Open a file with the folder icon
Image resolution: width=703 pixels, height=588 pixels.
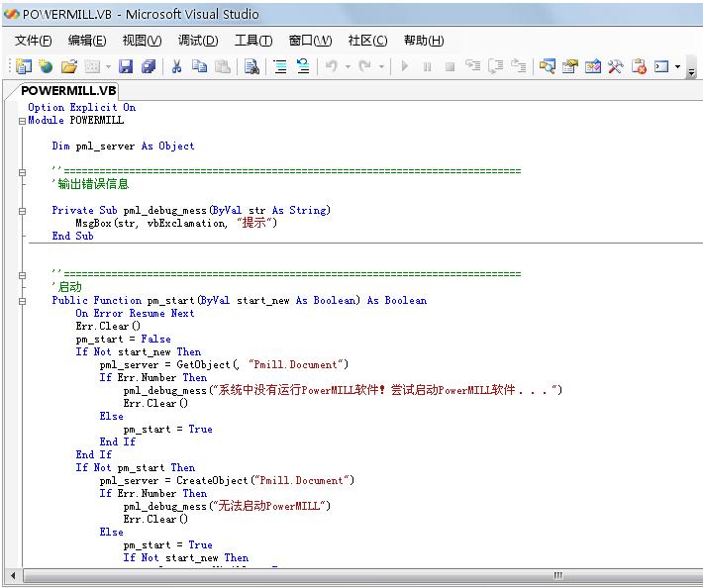(x=69, y=66)
